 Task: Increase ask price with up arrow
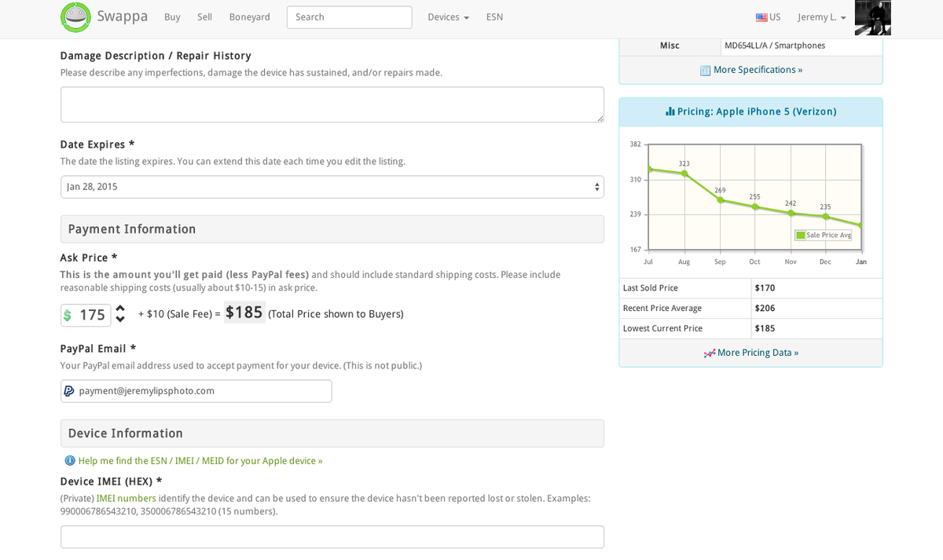point(120,309)
